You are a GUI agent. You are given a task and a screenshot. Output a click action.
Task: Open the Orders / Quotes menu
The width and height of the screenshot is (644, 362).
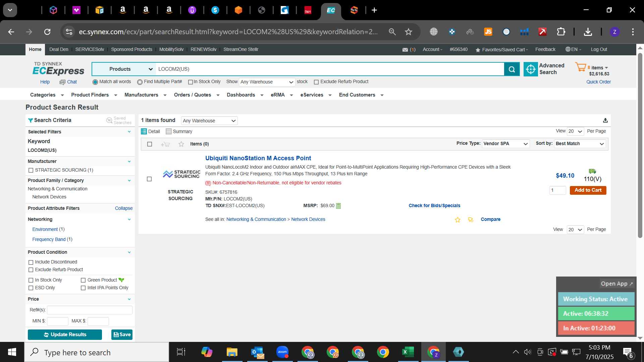point(197,95)
